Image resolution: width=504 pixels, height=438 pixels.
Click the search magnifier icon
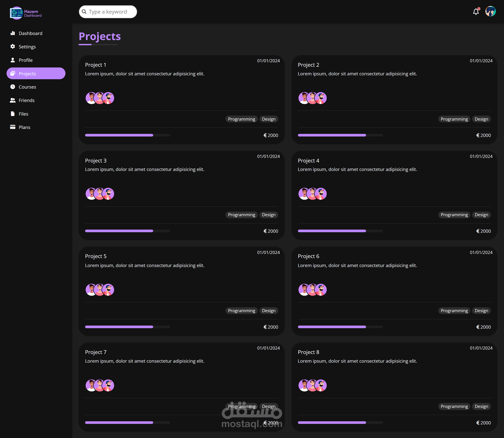pyautogui.click(x=84, y=12)
